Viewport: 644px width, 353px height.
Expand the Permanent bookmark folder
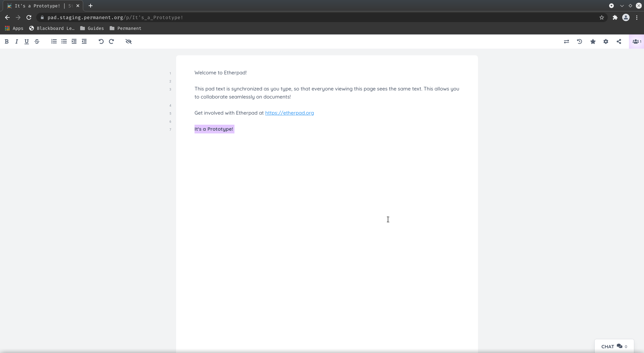[125, 28]
